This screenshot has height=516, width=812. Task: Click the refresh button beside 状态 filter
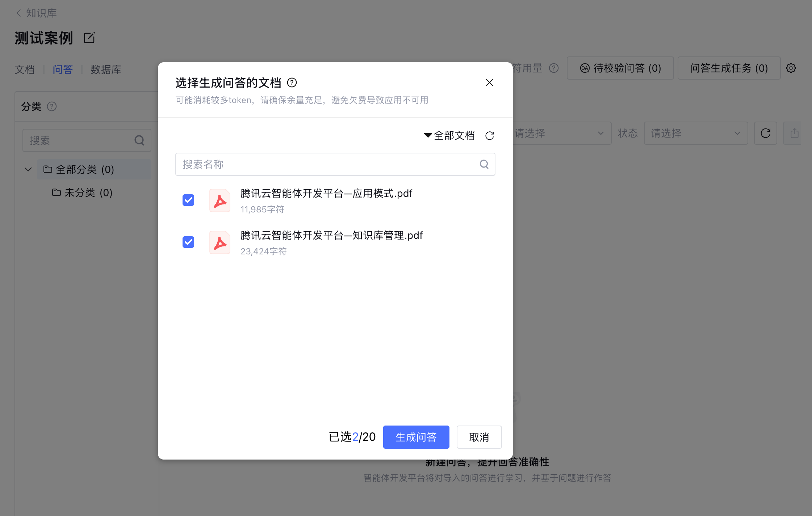click(x=765, y=133)
